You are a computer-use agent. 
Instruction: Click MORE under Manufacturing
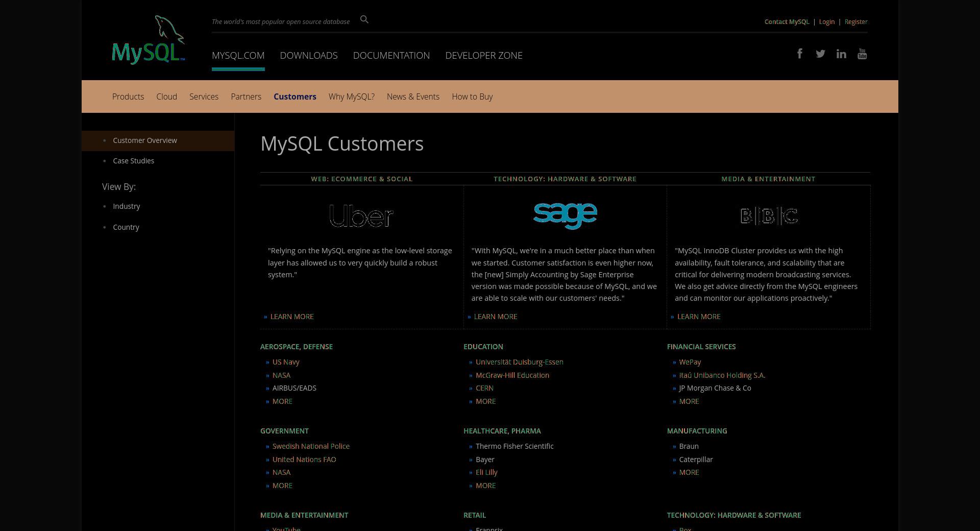[689, 472]
